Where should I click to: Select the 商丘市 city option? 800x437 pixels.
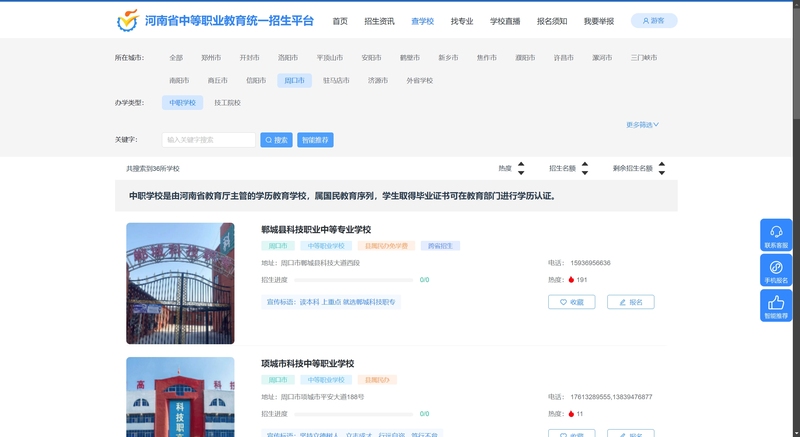pyautogui.click(x=217, y=80)
